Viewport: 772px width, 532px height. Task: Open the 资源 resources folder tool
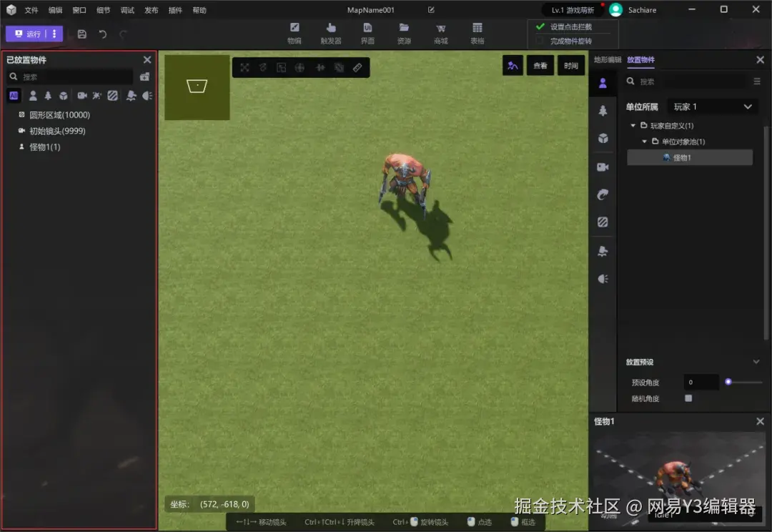tap(404, 34)
